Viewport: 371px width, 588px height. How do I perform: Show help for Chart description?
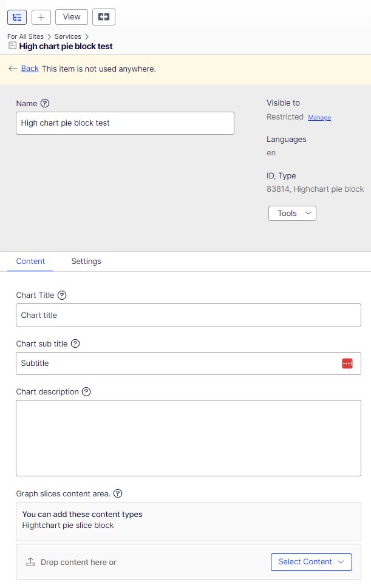(86, 391)
